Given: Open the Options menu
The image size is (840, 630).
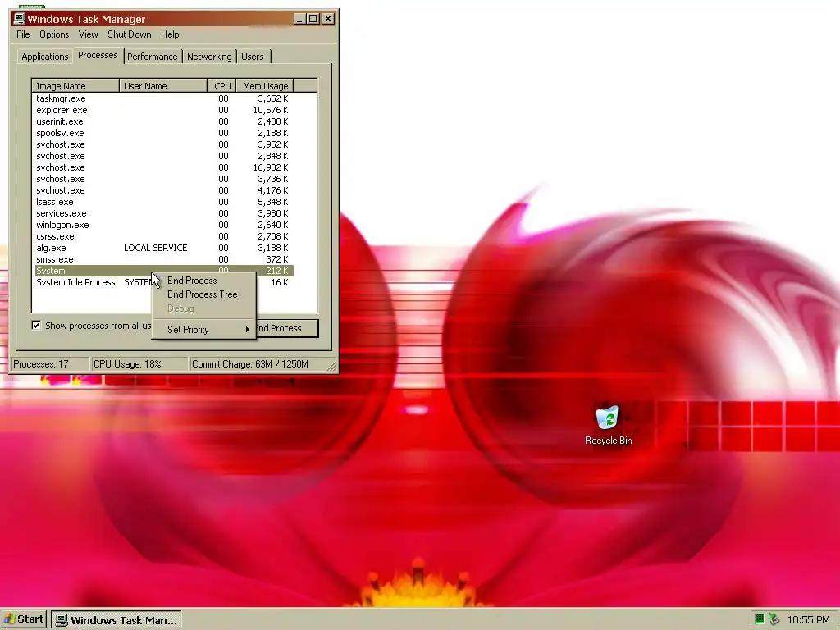Looking at the screenshot, I should (x=54, y=34).
